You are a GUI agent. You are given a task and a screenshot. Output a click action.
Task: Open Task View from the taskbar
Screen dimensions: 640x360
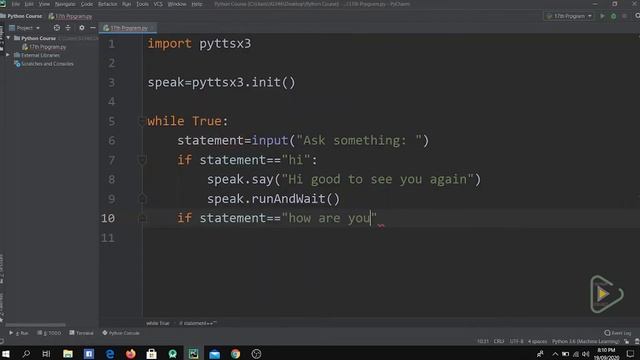(x=46, y=353)
